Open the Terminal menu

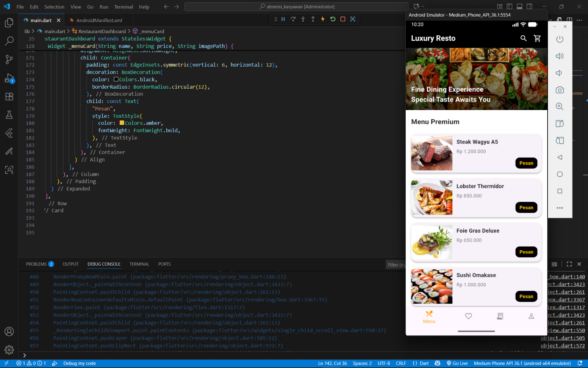pyautogui.click(x=123, y=7)
